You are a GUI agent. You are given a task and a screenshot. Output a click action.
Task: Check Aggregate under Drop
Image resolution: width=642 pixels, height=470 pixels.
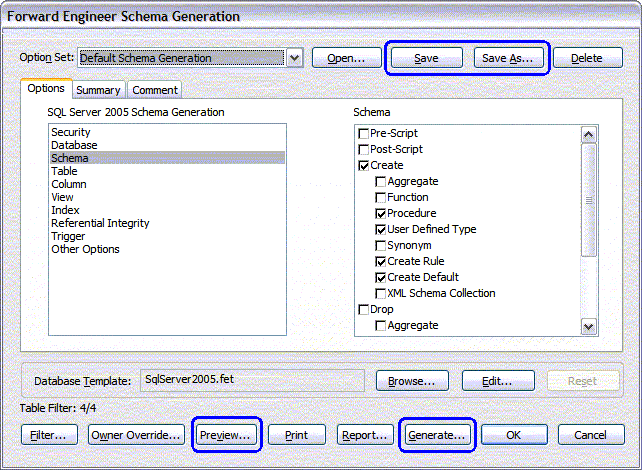coord(380,325)
